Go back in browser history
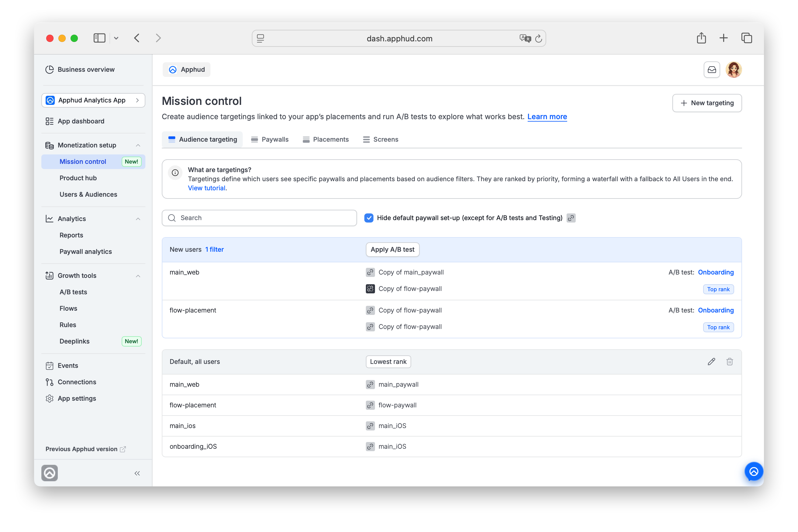Image resolution: width=798 pixels, height=532 pixels. click(x=137, y=38)
